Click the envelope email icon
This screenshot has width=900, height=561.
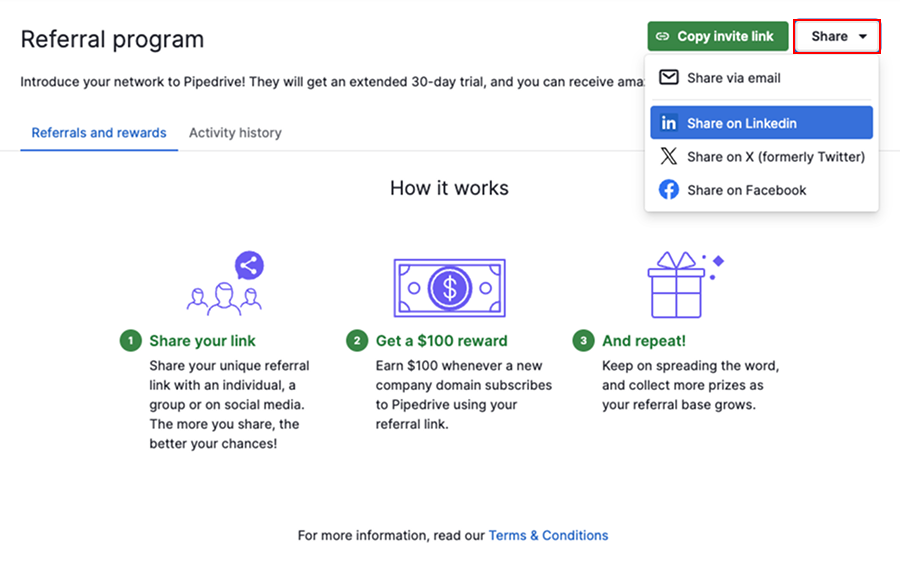669,77
